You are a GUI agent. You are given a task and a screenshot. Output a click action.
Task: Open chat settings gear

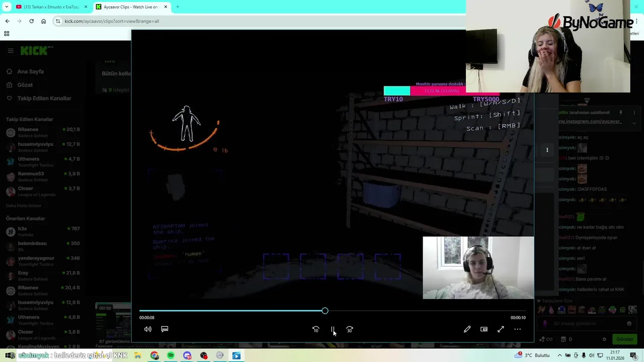tap(604, 339)
